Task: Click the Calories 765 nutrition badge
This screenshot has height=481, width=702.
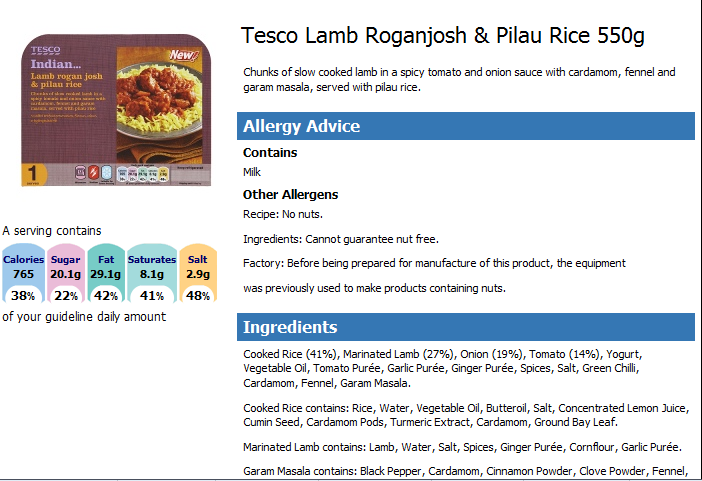Action: click(23, 273)
